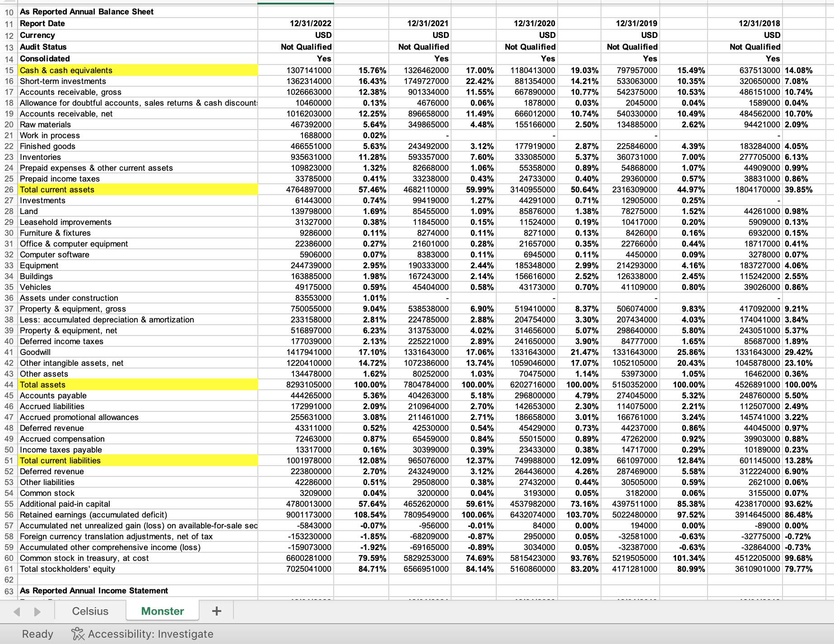Click the 2022 Assets under construction value 83553000
The height and width of the screenshot is (644, 834).
pos(296,298)
